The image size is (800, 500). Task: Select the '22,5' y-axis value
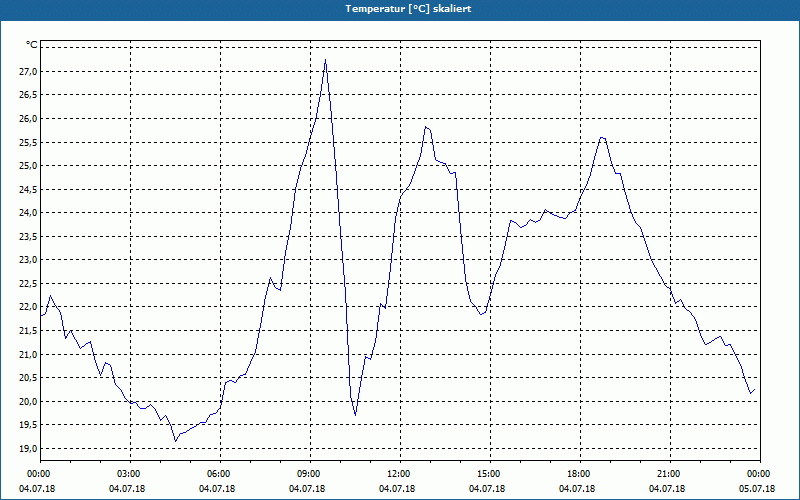click(x=28, y=284)
